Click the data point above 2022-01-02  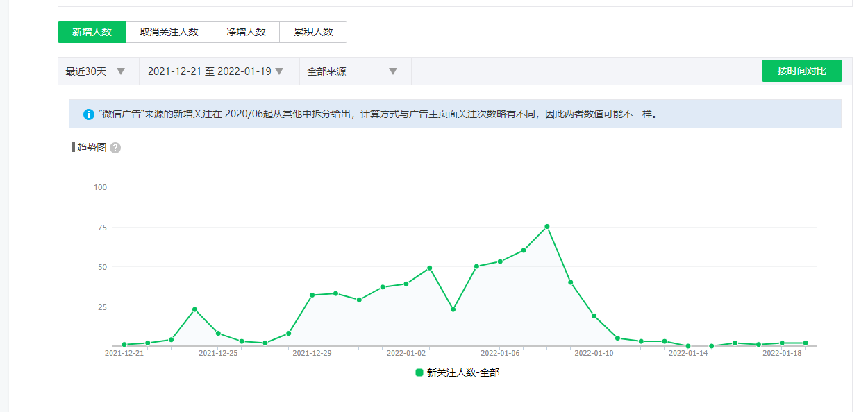(x=406, y=284)
